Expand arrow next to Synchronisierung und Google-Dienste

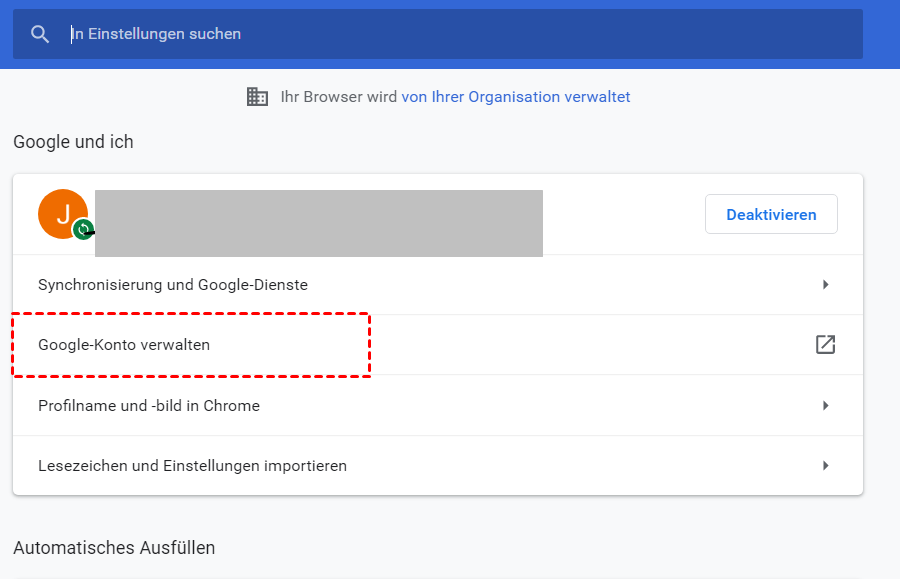coord(826,285)
